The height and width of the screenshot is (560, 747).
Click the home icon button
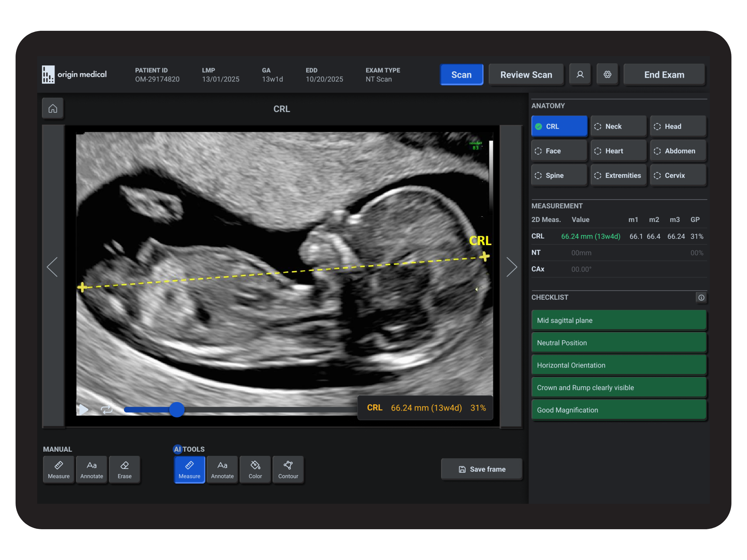53,108
